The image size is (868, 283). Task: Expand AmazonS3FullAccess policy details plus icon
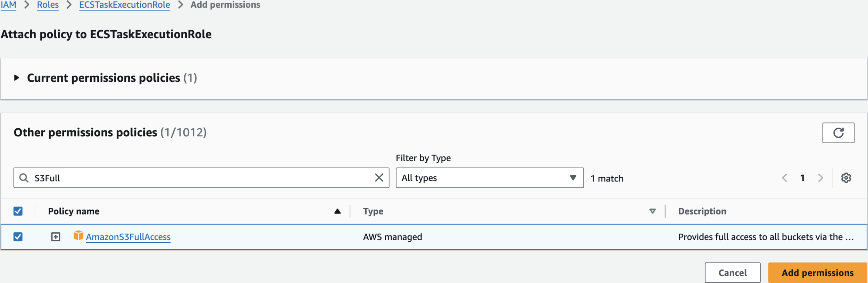coord(56,237)
